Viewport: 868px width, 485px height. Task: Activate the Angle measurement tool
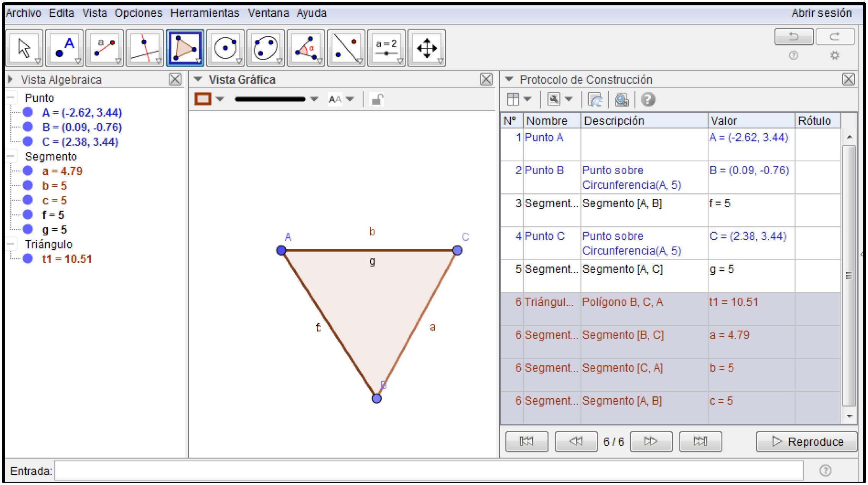click(x=306, y=48)
